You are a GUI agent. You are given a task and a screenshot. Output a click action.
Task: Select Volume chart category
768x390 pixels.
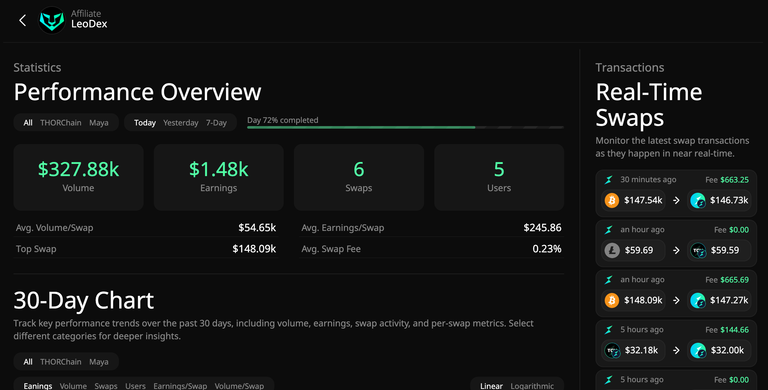coord(73,386)
